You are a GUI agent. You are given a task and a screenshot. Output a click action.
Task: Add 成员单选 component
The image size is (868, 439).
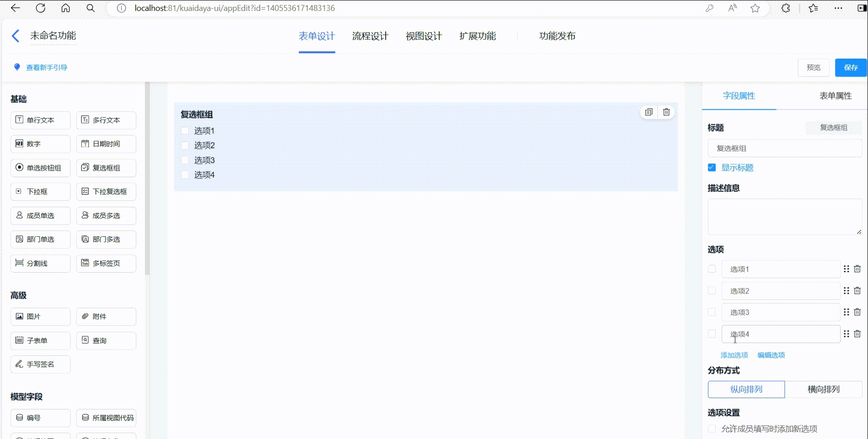41,216
